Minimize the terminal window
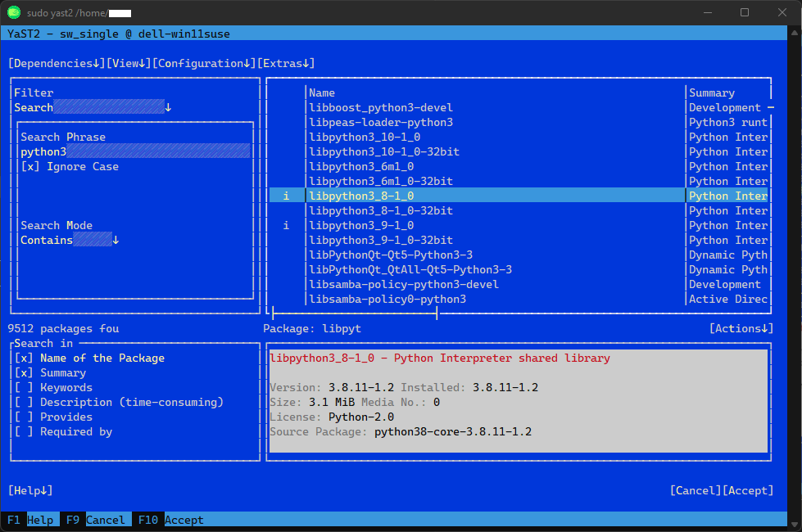802x532 pixels. pyautogui.click(x=708, y=12)
